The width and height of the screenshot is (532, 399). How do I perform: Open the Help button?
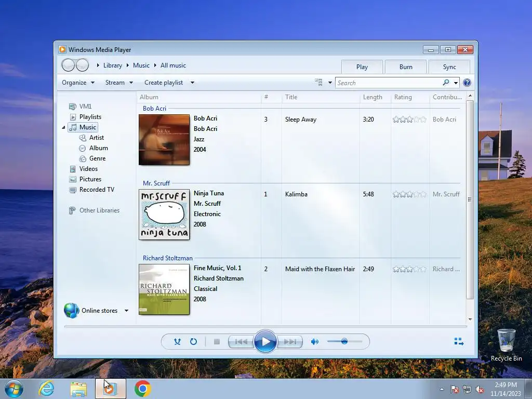coord(467,83)
